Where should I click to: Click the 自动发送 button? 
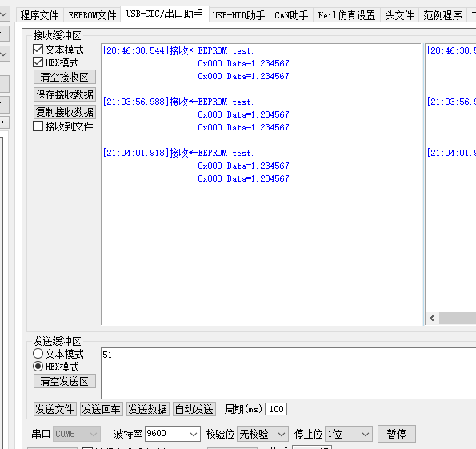point(194,409)
